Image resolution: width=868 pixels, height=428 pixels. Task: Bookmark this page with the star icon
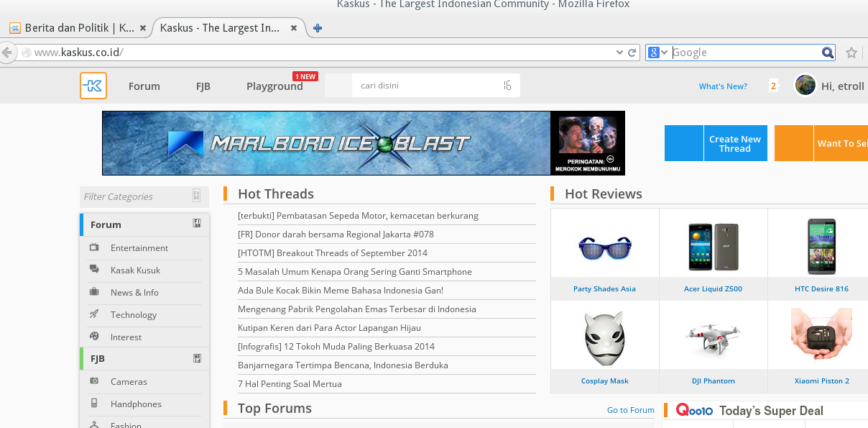(851, 53)
